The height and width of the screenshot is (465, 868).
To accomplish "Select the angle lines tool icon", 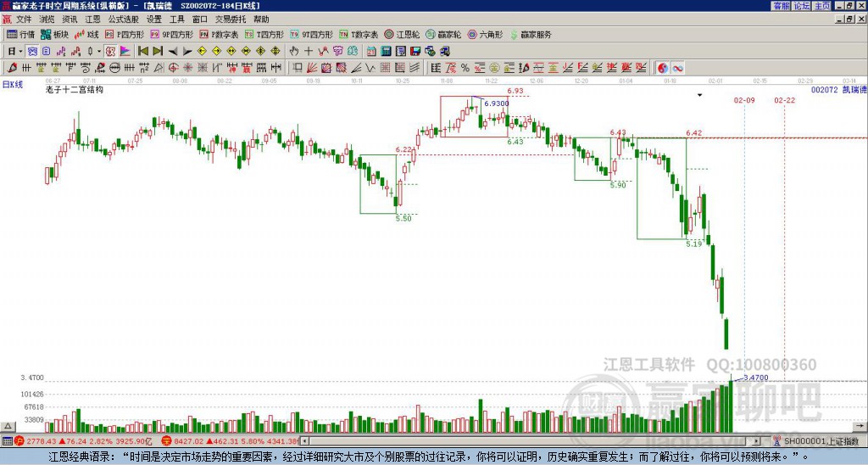I will click(x=356, y=68).
